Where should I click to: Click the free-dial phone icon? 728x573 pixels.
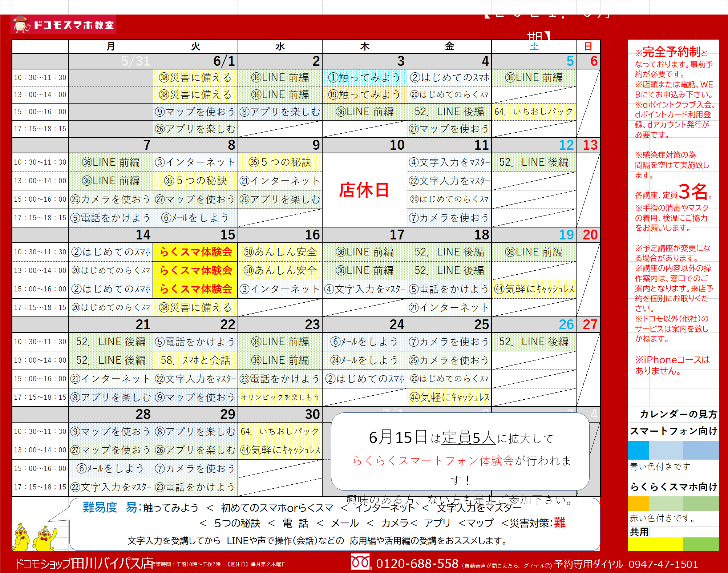click(361, 562)
